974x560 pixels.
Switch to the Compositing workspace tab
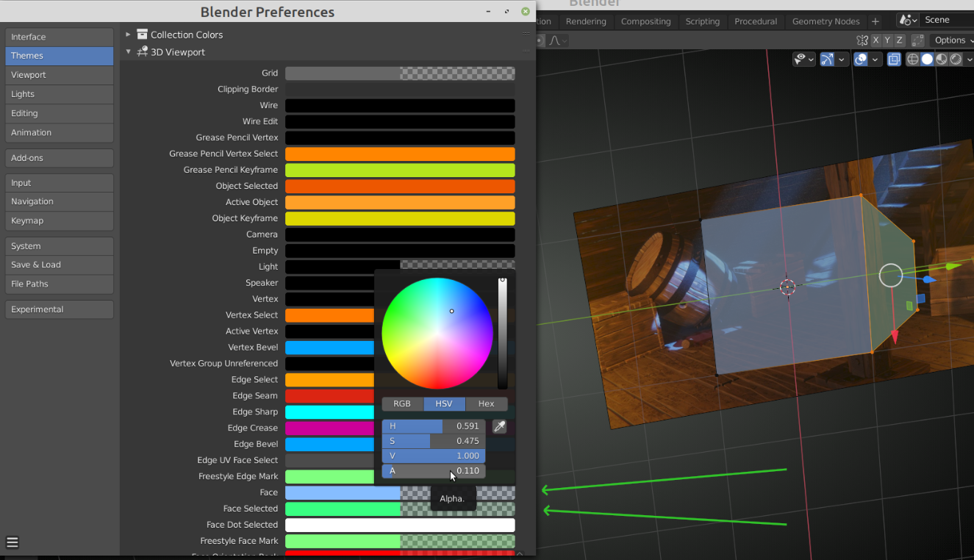pos(645,21)
